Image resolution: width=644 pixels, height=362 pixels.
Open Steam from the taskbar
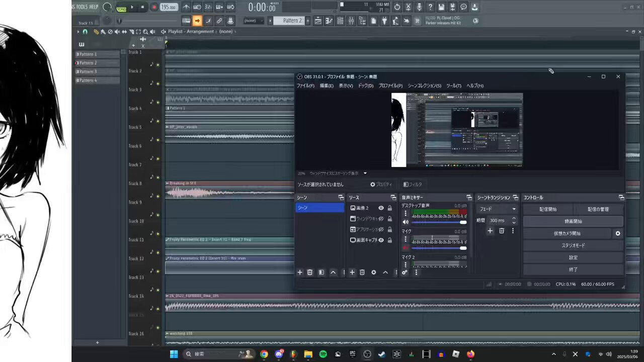click(382, 354)
